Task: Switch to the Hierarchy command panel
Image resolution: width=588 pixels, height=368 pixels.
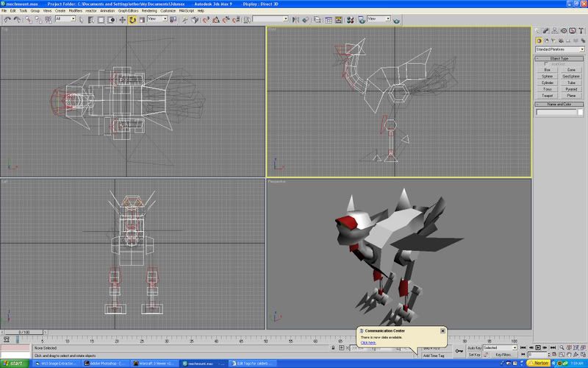Action: click(555, 31)
